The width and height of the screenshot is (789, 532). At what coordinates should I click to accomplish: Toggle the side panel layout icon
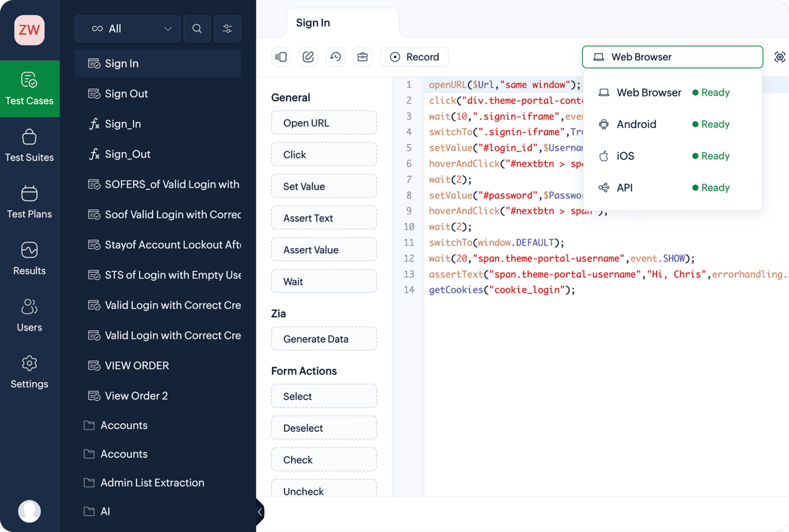point(281,57)
